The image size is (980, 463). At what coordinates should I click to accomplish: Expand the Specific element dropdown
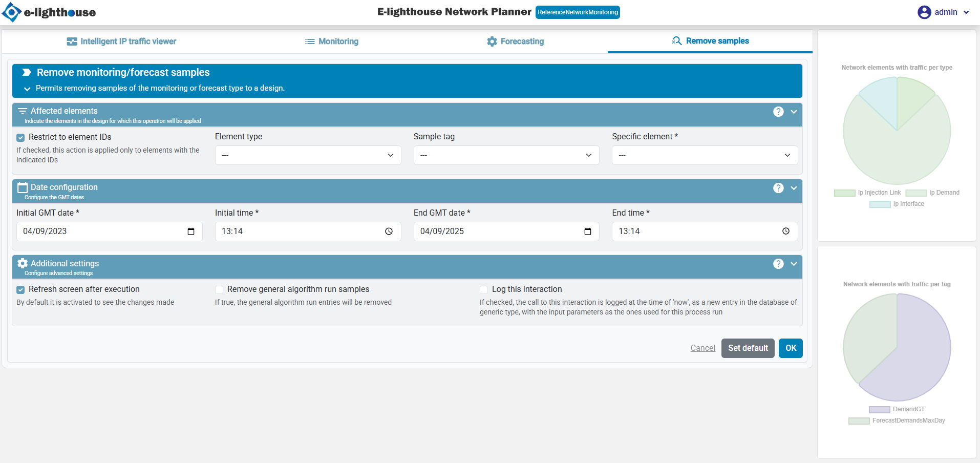705,155
